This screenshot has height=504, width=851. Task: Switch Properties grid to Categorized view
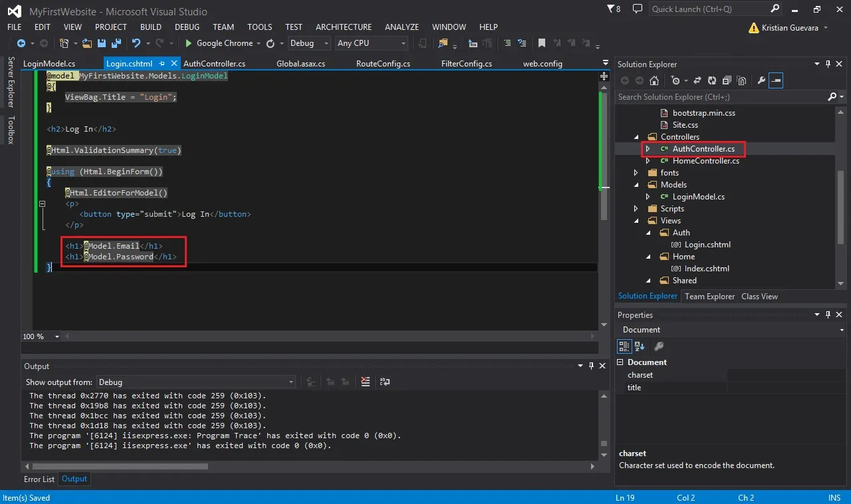pos(624,346)
